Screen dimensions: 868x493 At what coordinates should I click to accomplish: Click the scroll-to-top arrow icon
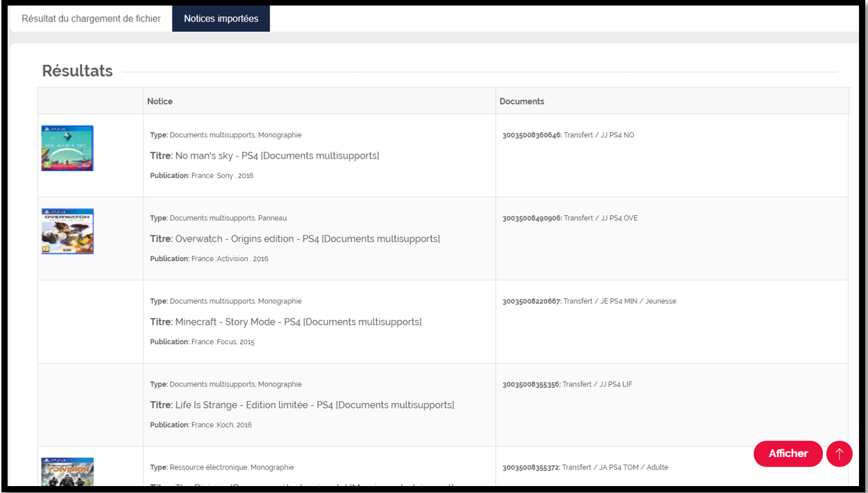840,454
